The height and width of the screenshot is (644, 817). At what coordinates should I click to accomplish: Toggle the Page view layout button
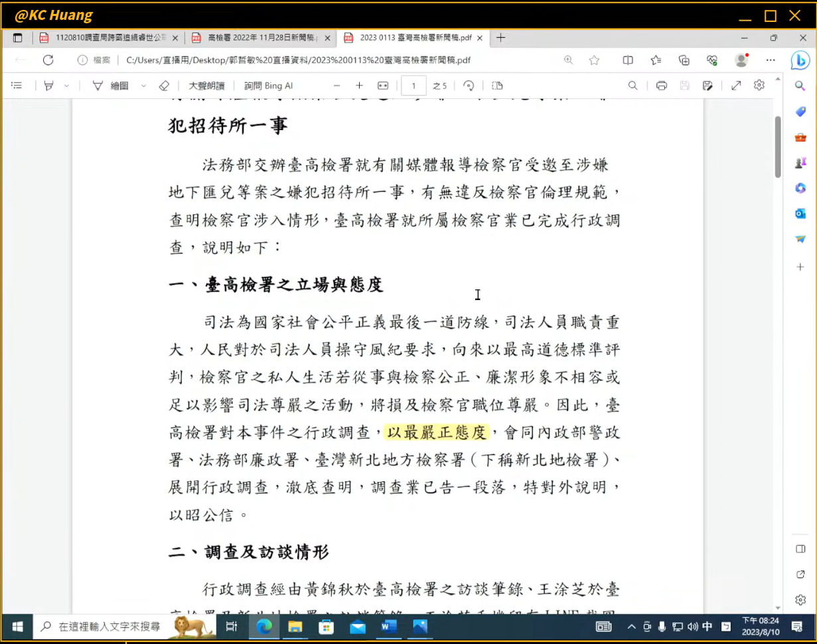pyautogui.click(x=497, y=86)
